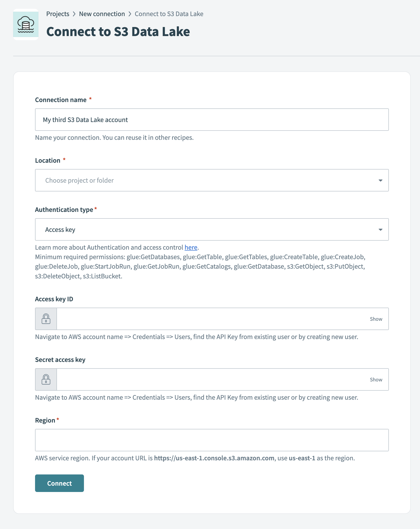Click the breadcrumb chevron after New connection
The width and height of the screenshot is (420, 529).
(x=130, y=14)
